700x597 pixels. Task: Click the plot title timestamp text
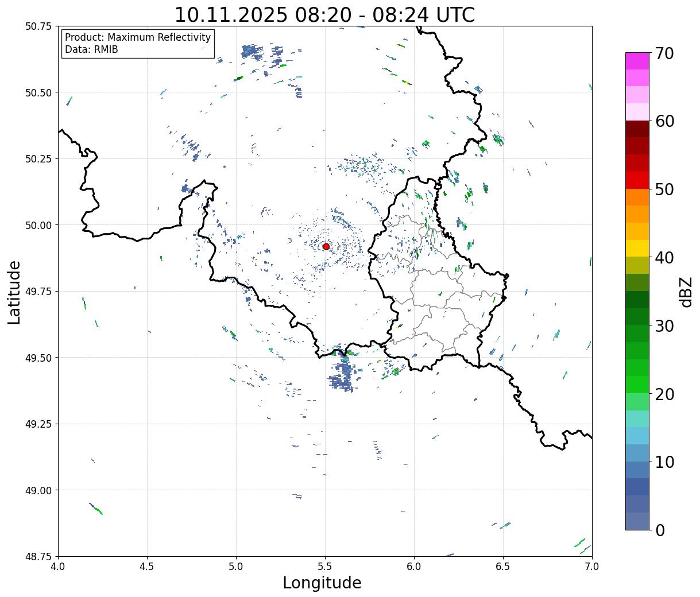click(x=324, y=15)
